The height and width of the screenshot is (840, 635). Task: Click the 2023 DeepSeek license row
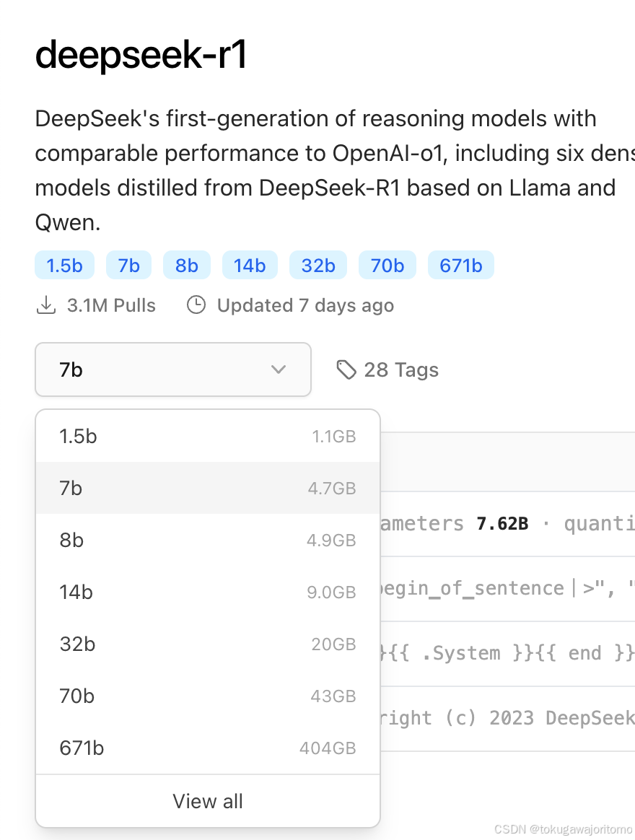tap(507, 718)
